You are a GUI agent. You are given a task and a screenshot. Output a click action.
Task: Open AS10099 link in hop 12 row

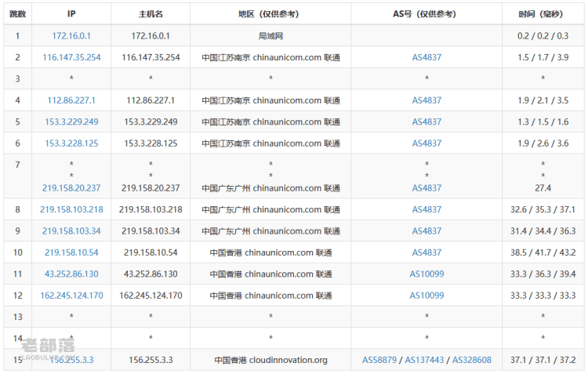pos(426,296)
